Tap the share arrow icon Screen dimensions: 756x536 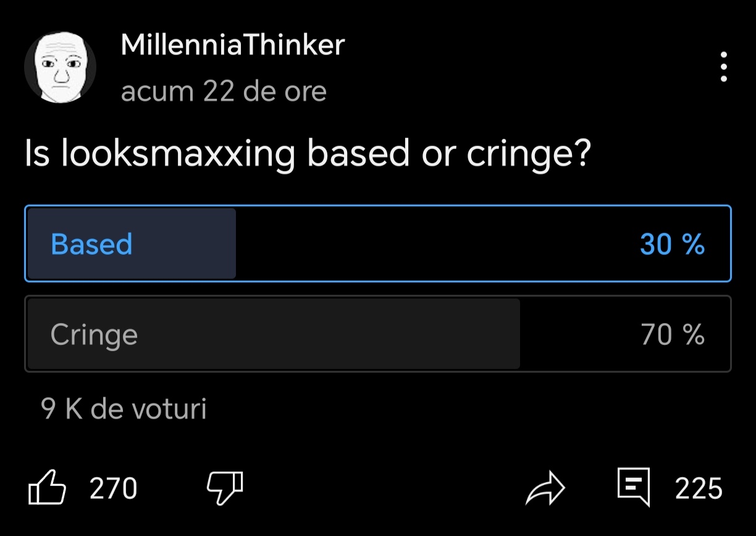(545, 488)
